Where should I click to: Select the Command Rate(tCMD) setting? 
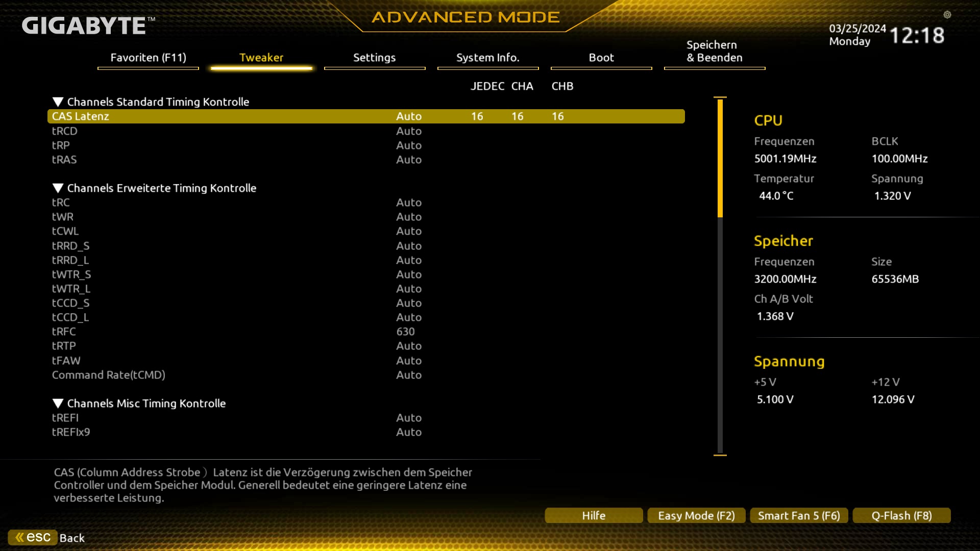109,375
